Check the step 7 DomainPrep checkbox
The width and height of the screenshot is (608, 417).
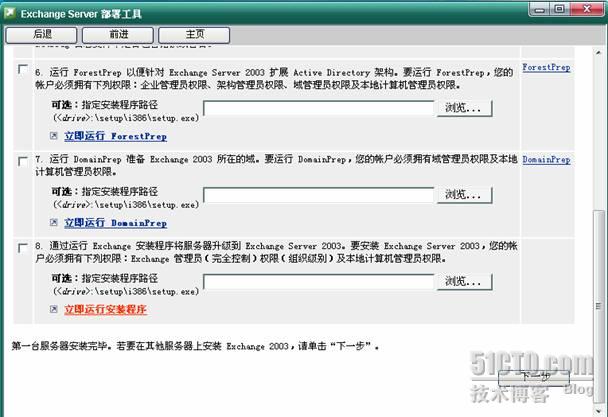[23, 161]
